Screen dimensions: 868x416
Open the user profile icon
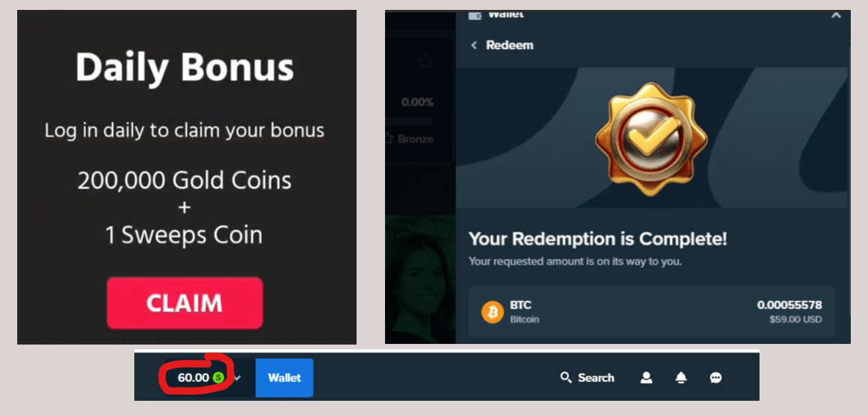pos(646,378)
